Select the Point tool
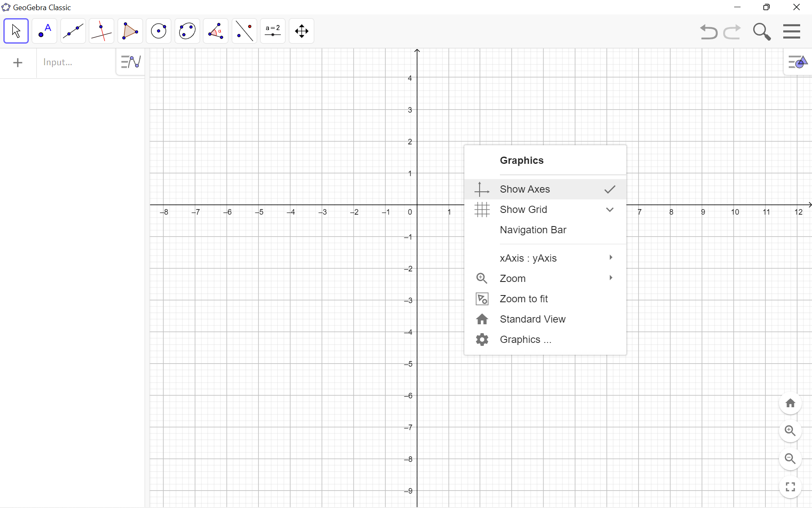This screenshot has width=812, height=508. [44, 31]
